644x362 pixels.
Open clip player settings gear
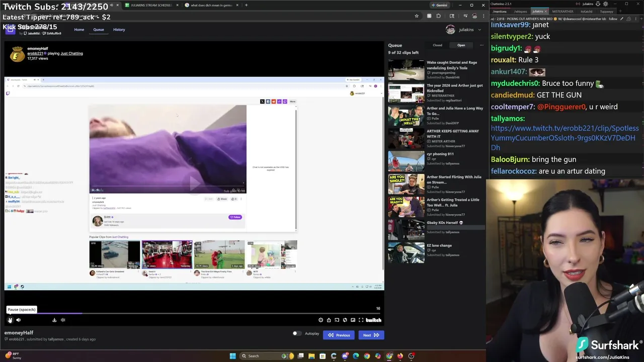[x=320, y=320]
